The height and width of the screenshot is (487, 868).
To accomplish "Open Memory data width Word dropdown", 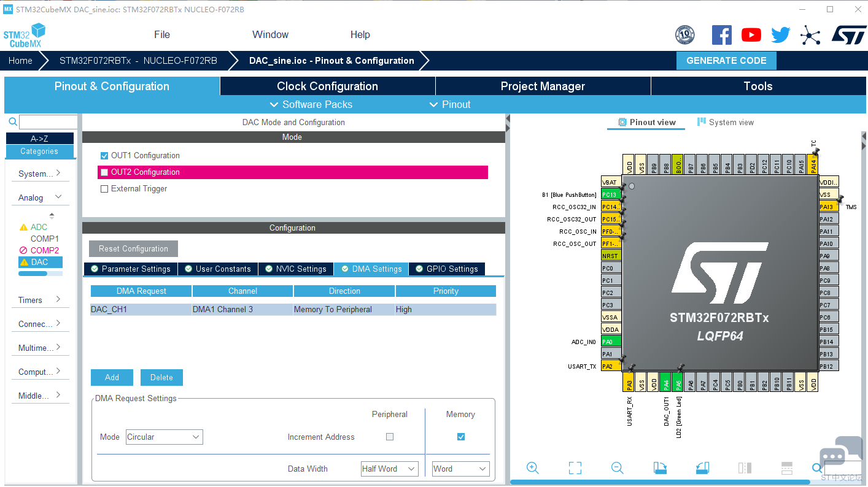I will 461,469.
